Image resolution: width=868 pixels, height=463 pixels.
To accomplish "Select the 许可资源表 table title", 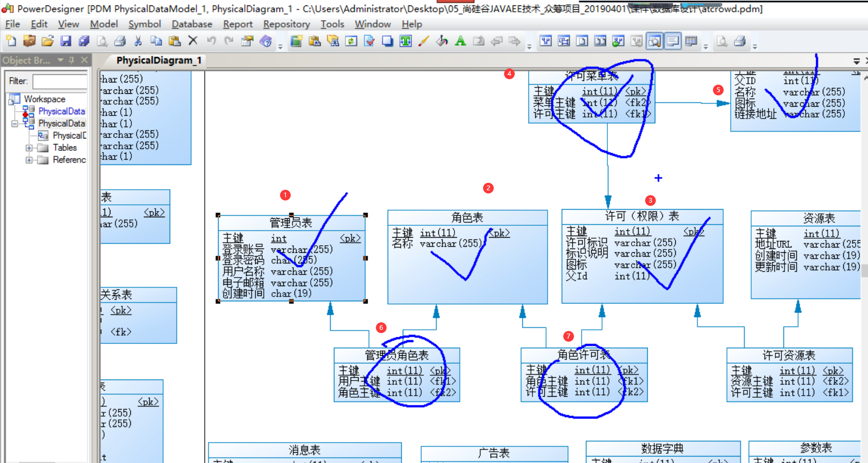I will click(x=789, y=355).
